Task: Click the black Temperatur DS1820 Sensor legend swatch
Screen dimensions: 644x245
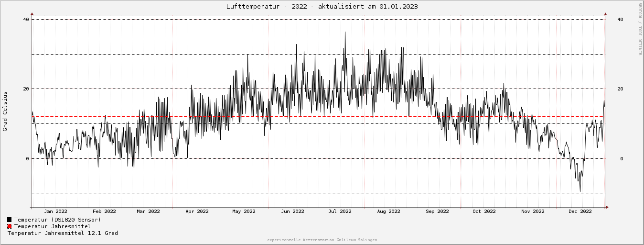Action: tap(10, 220)
